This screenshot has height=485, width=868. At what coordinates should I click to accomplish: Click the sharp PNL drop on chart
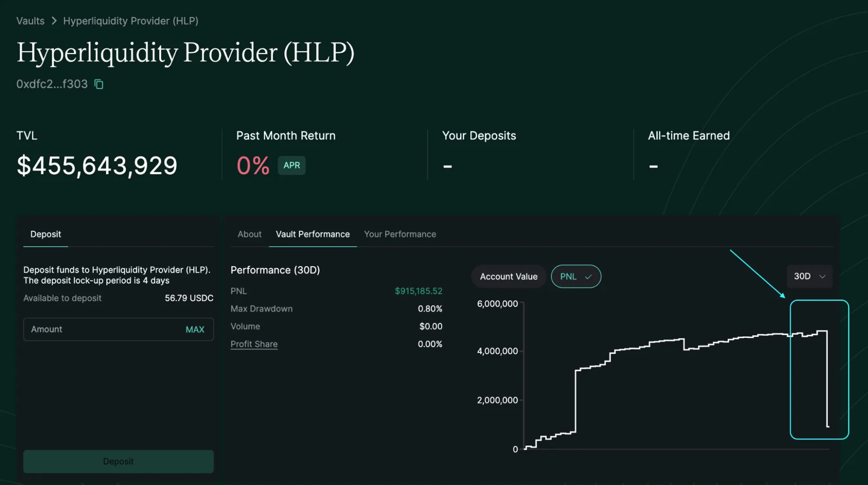tap(827, 379)
